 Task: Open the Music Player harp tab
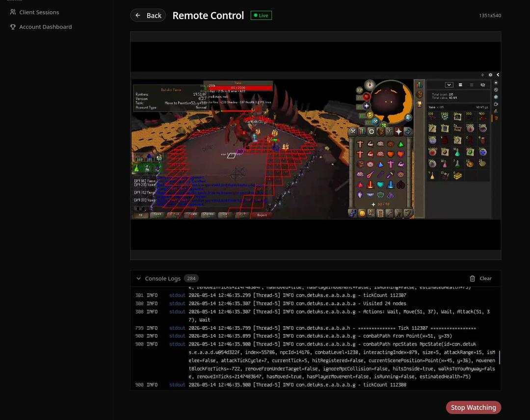[408, 213]
